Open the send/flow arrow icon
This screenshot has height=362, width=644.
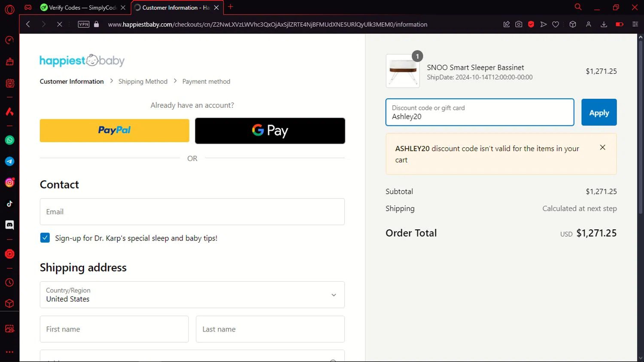(544, 24)
